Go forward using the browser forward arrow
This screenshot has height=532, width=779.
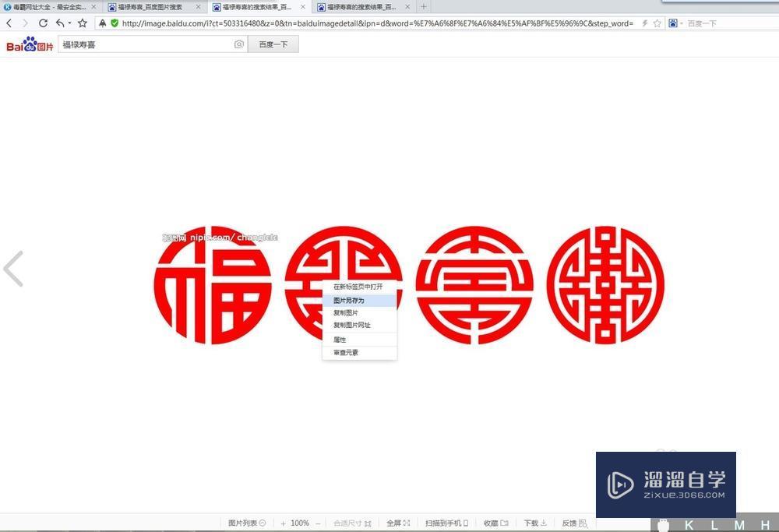[x=26, y=23]
